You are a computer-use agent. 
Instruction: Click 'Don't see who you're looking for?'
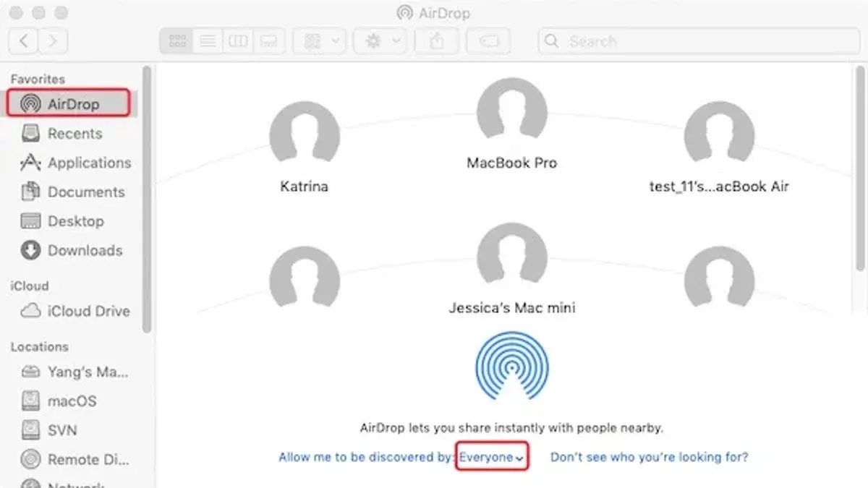(x=650, y=457)
